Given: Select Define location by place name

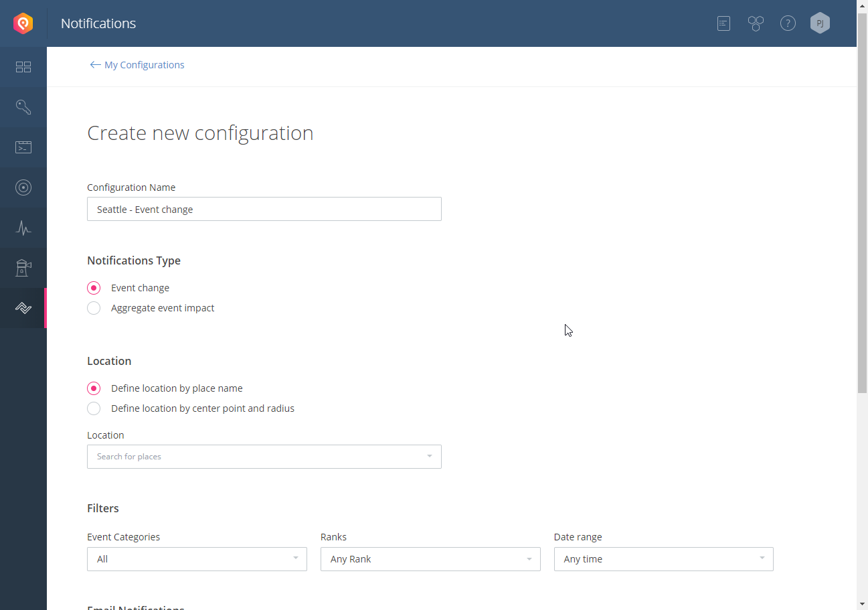Looking at the screenshot, I should click(94, 388).
